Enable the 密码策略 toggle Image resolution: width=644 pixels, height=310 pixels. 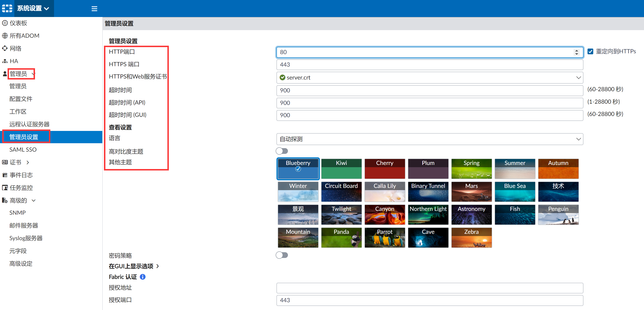(282, 255)
